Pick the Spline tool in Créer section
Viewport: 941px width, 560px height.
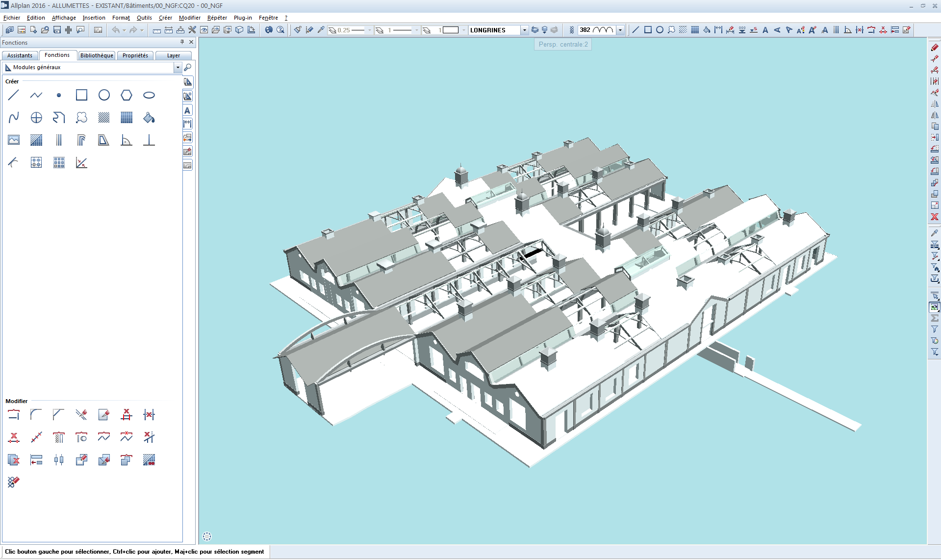(x=14, y=118)
